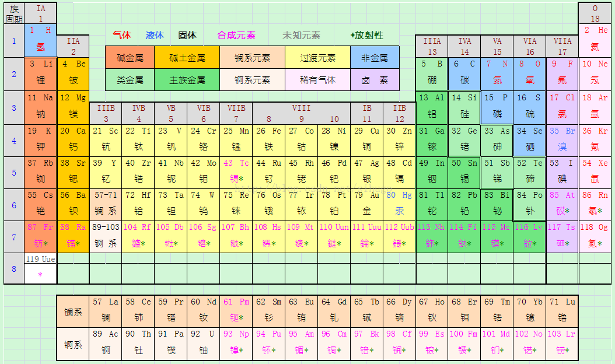Image resolution: width=615 pixels, height=364 pixels.
Task: Click the iron cell 26 Fe
Action: (x=268, y=141)
